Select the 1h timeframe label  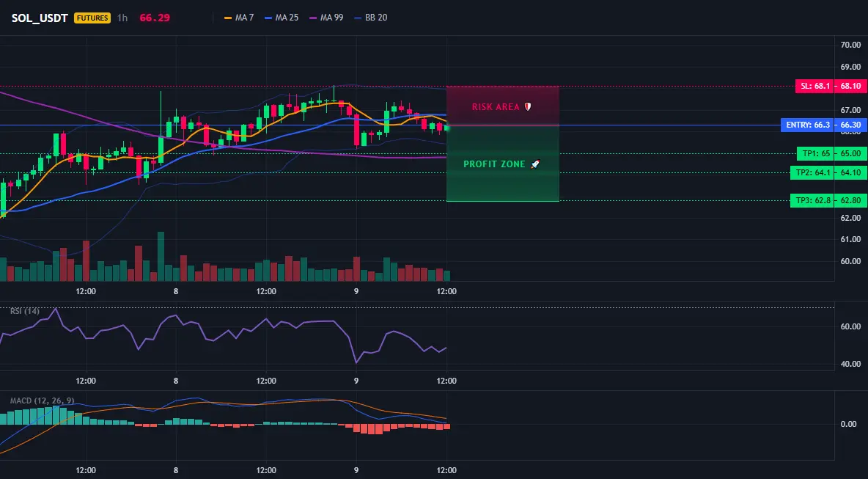click(x=122, y=18)
